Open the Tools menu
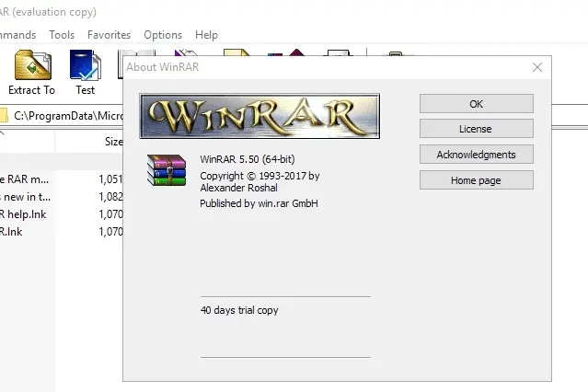This screenshot has width=588, height=392. (62, 35)
